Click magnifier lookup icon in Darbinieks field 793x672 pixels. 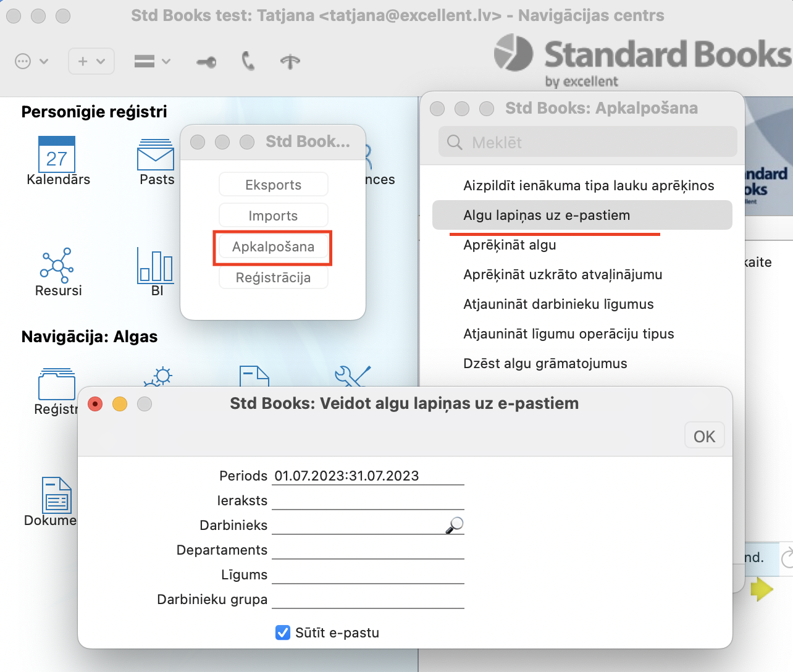(x=455, y=525)
